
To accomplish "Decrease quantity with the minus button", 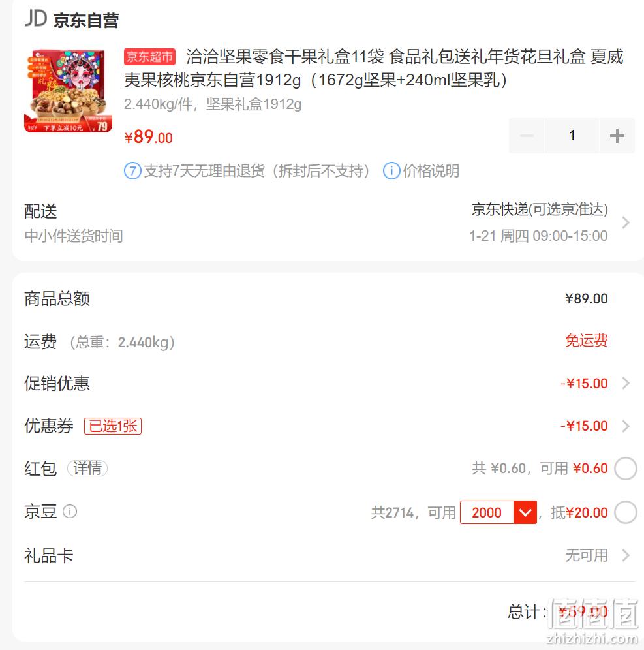I will point(527,136).
